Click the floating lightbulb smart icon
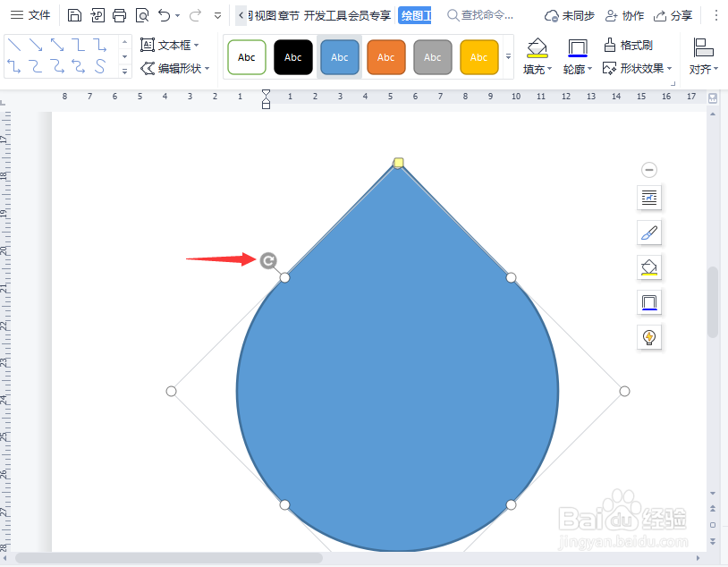 click(x=649, y=337)
